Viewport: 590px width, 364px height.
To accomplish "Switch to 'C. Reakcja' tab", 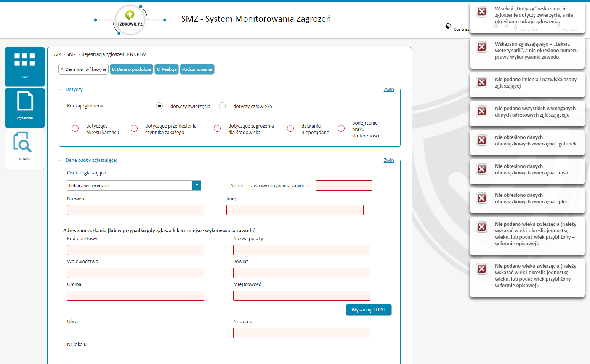I will point(167,69).
